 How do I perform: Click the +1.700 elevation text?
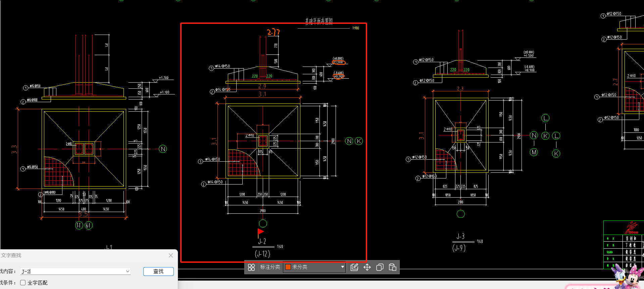(x=164, y=78)
